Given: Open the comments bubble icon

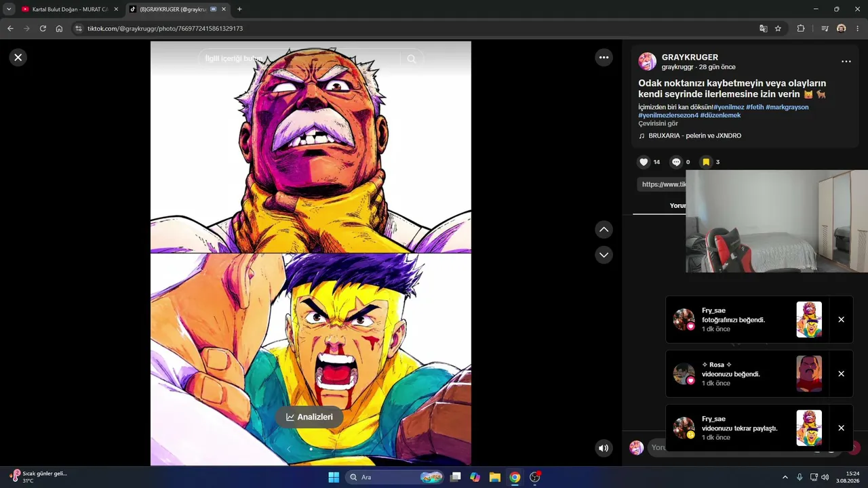Looking at the screenshot, I should pyautogui.click(x=676, y=162).
